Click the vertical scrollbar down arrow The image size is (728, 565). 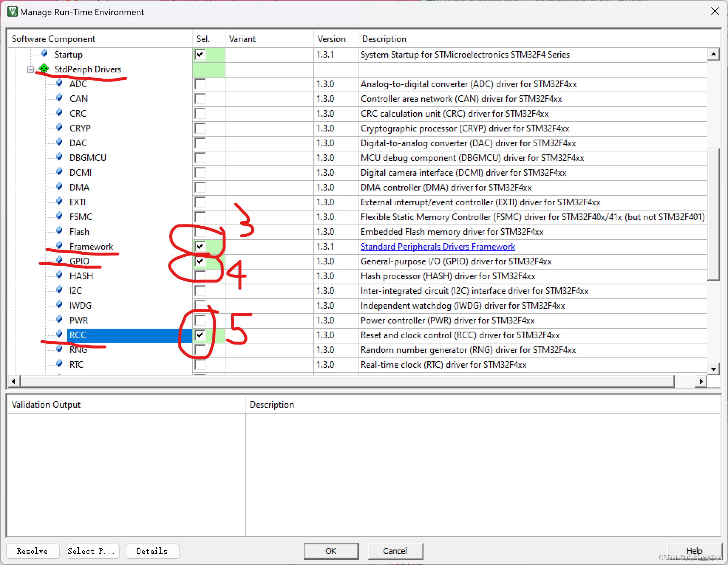point(713,369)
